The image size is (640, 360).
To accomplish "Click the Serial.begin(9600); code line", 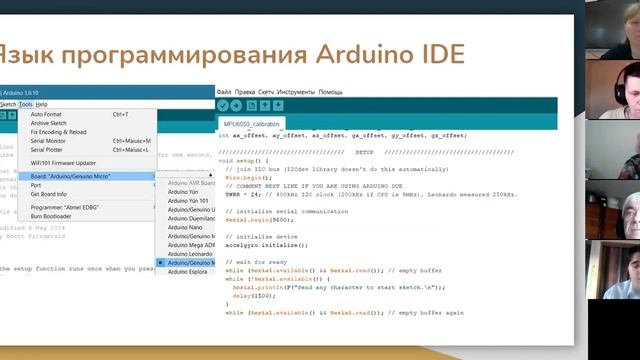I will [x=260, y=220].
